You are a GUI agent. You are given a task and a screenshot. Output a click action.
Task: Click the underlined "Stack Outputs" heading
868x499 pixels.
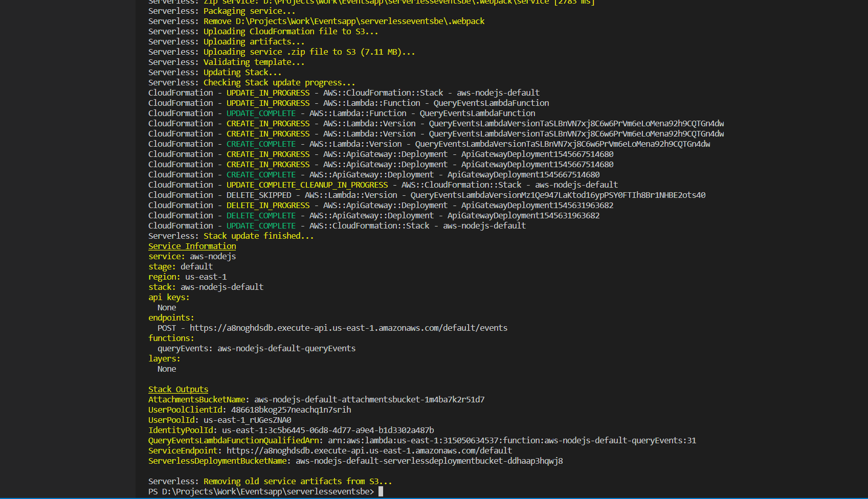click(178, 389)
